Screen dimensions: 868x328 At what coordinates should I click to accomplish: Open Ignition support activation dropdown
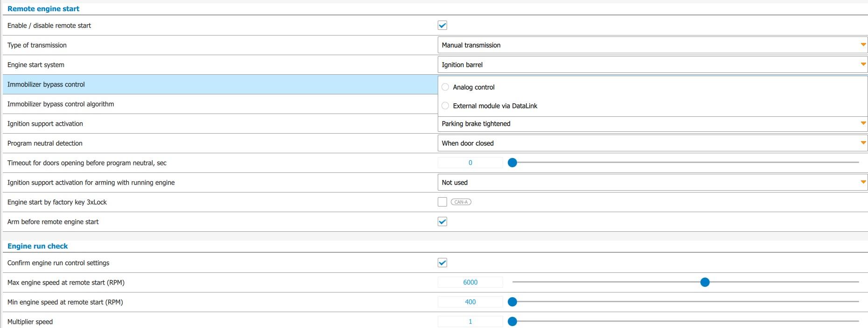(652, 123)
